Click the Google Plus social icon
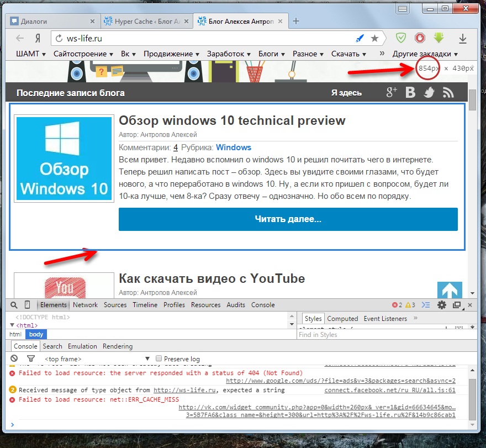 (x=392, y=92)
